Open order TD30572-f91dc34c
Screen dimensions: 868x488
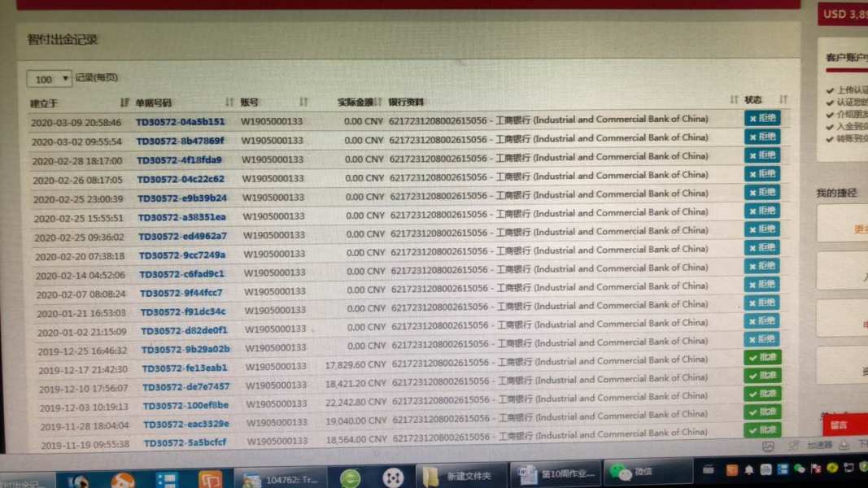pyautogui.click(x=183, y=312)
